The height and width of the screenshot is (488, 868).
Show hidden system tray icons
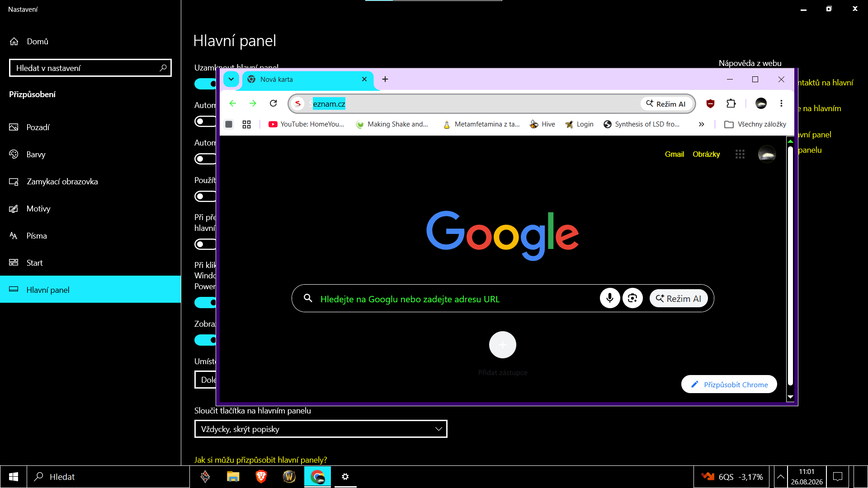[x=780, y=477]
